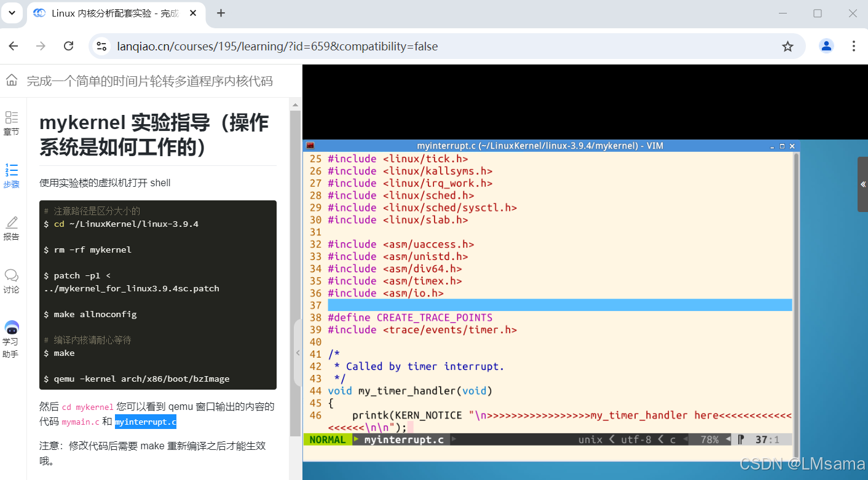Click the 78% position indicator in status line
The height and width of the screenshot is (480, 868).
[709, 439]
